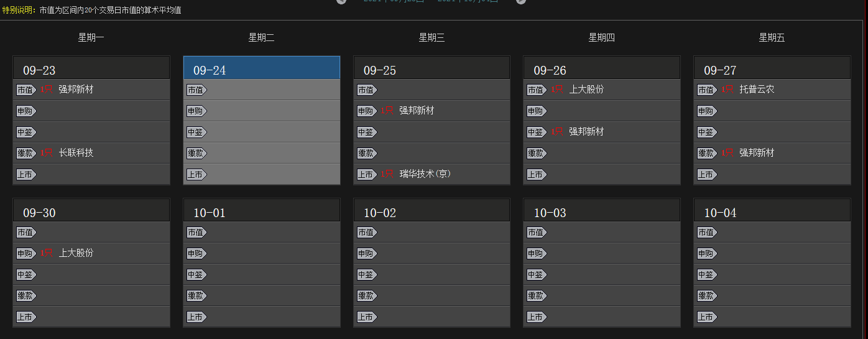Click the 上市 tag in the 09-25 card
Viewport: 868px width, 339px height.
[367, 175]
